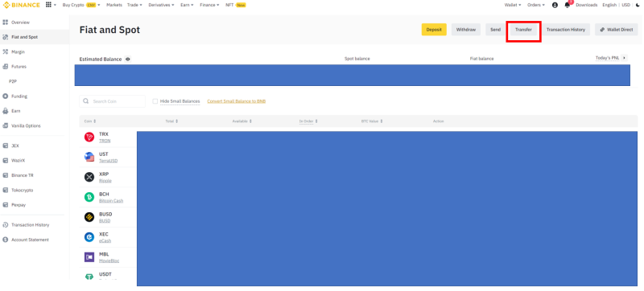Open Transaction History button at top
This screenshot has width=644, height=291.
tap(566, 30)
